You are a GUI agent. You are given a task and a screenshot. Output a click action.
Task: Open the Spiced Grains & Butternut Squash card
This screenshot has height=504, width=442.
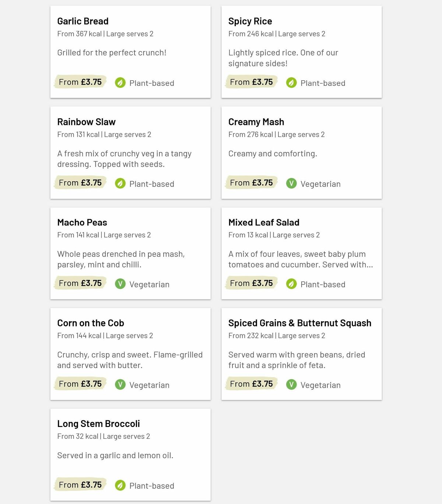click(301, 354)
